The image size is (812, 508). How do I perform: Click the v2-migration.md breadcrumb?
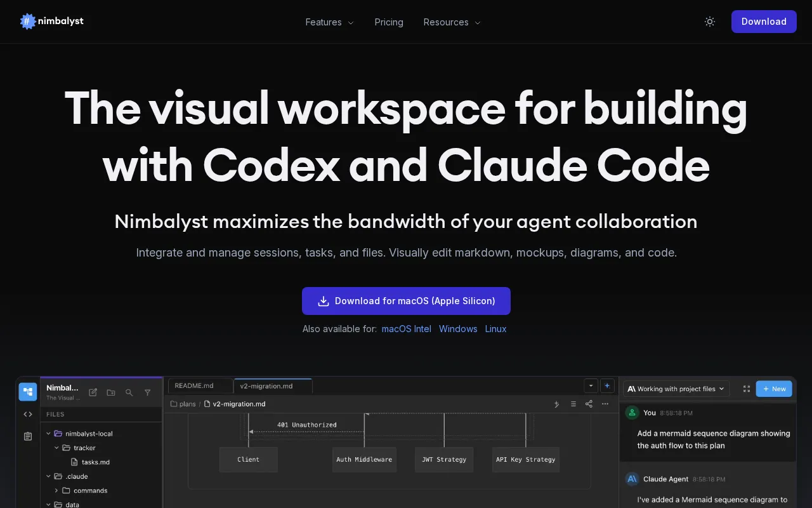point(234,404)
